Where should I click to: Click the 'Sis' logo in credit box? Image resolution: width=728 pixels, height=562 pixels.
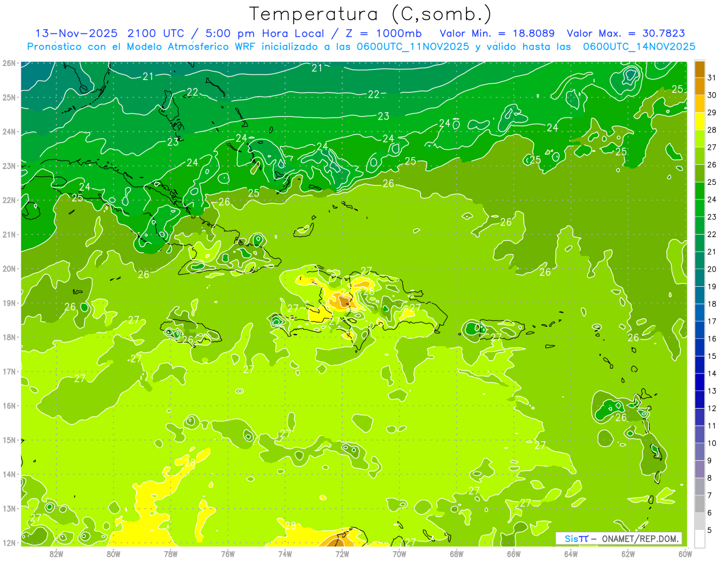pos(571,538)
